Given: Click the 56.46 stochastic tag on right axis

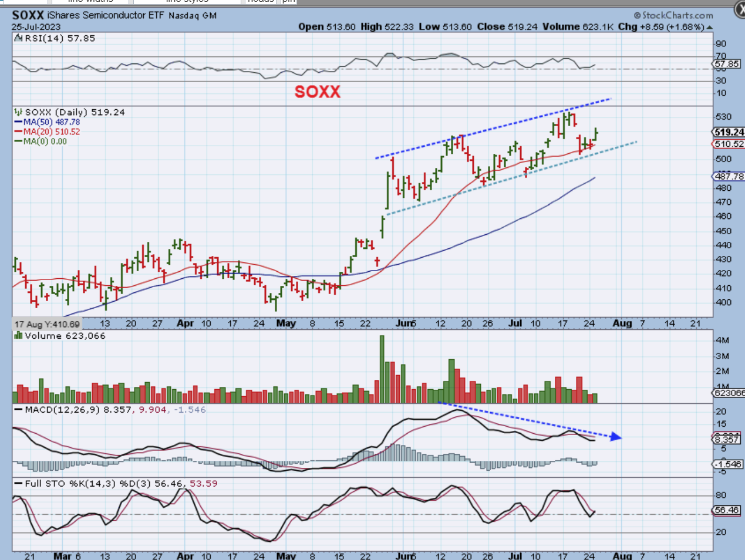Looking at the screenshot, I should [727, 510].
